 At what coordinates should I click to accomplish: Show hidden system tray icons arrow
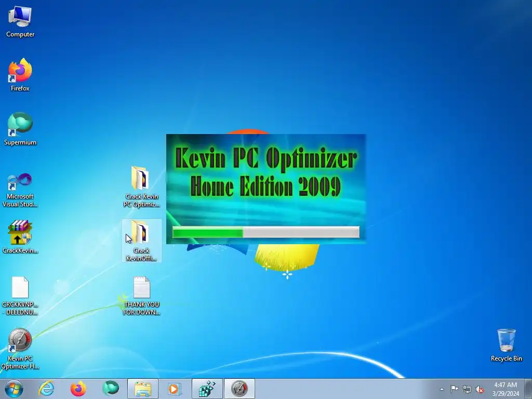442,389
